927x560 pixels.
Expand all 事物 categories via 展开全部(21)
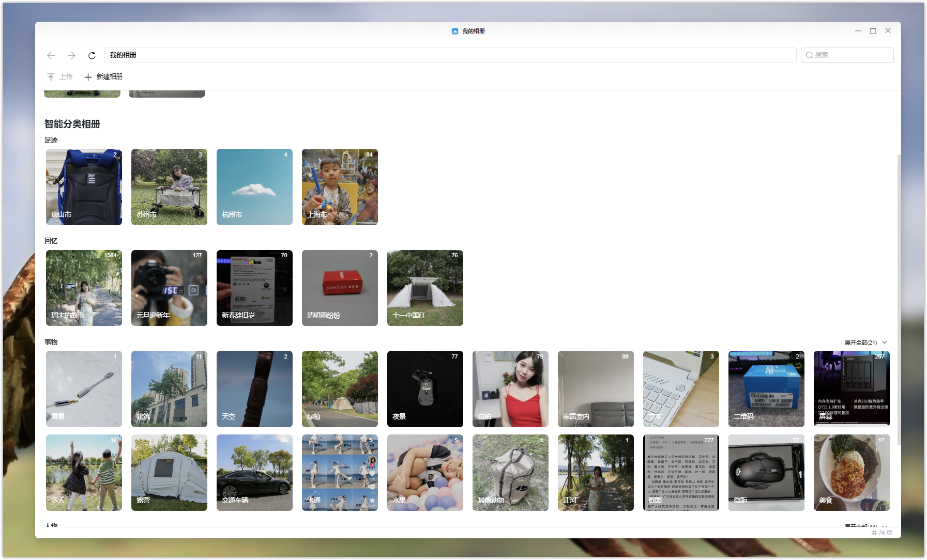(x=865, y=343)
